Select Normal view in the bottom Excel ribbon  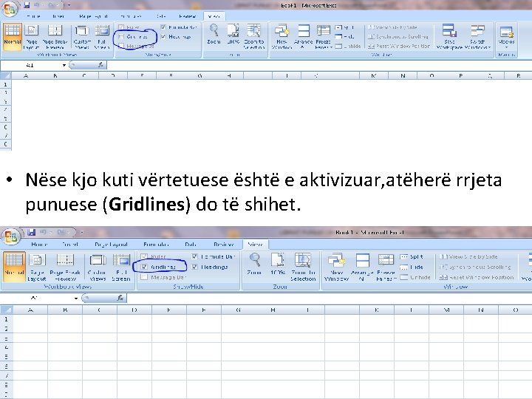point(14,267)
